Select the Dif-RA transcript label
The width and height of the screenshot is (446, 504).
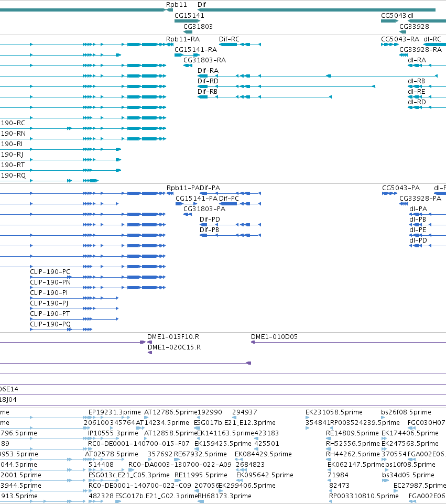(208, 70)
